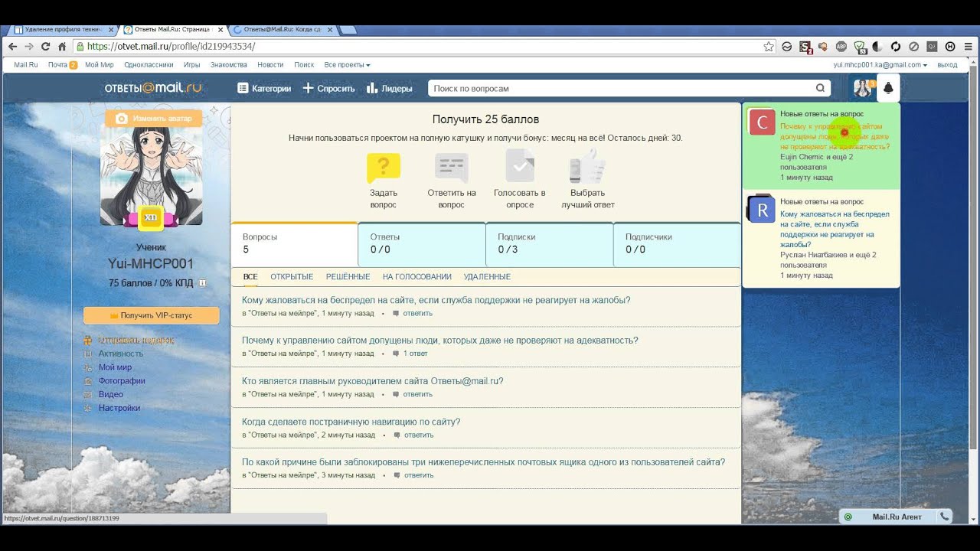This screenshot has height=551, width=980.
Task: Open the 'Все проекты' dropdown
Action: pyautogui.click(x=347, y=65)
